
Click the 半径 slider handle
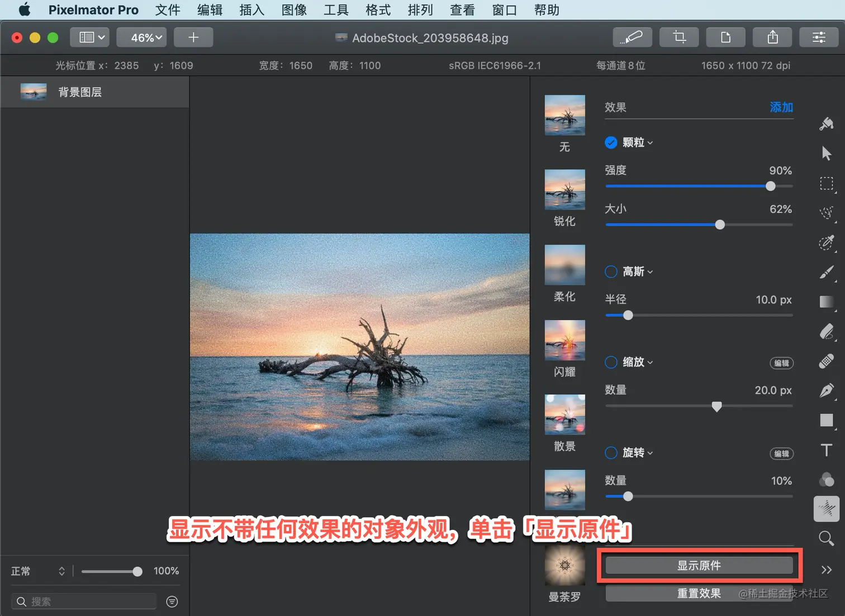point(628,315)
